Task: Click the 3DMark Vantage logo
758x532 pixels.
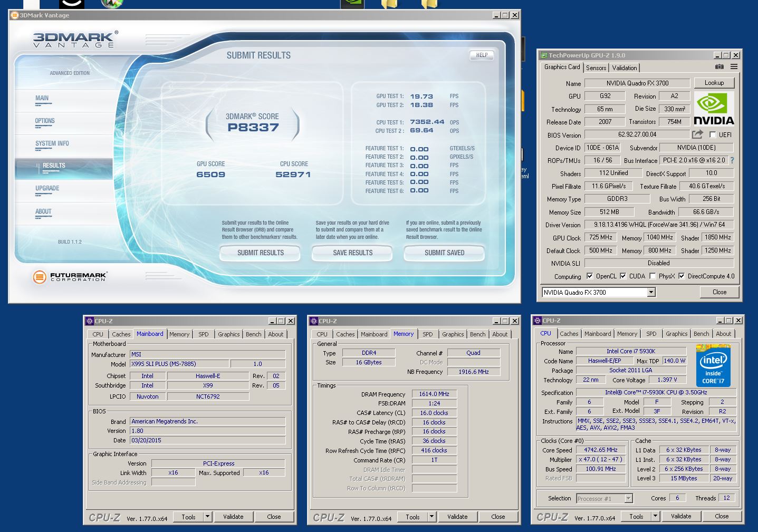Action: (x=75, y=40)
